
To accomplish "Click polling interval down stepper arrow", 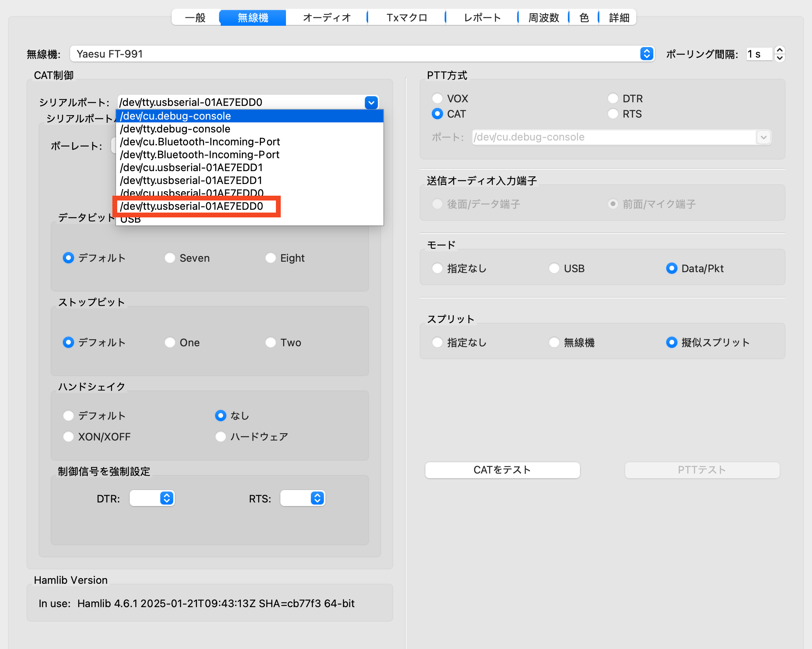I will [x=779, y=58].
